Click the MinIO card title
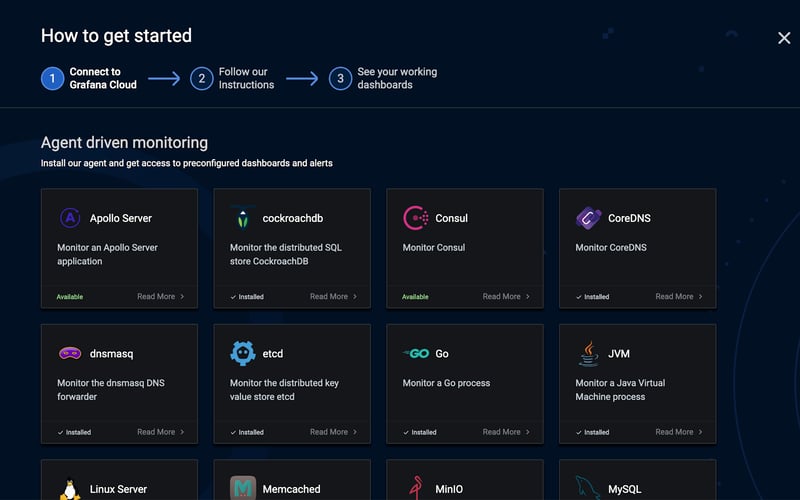 point(449,489)
